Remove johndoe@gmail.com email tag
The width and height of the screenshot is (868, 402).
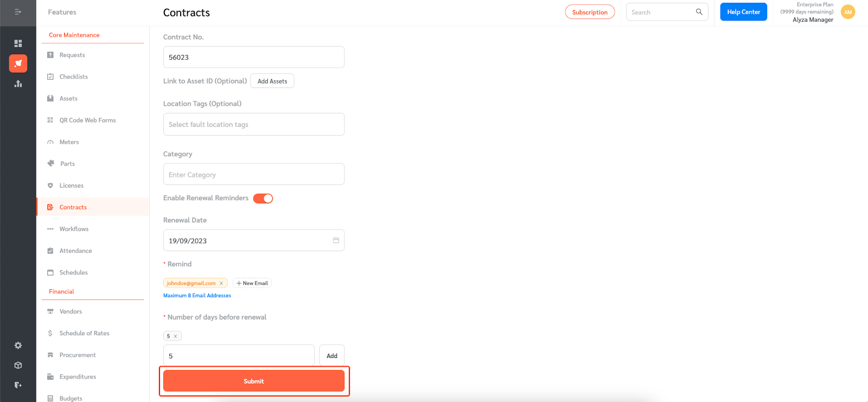(x=221, y=283)
